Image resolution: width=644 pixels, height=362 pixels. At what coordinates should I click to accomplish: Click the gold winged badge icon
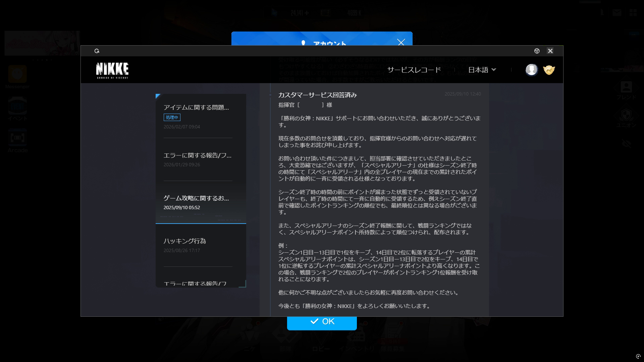(x=549, y=70)
